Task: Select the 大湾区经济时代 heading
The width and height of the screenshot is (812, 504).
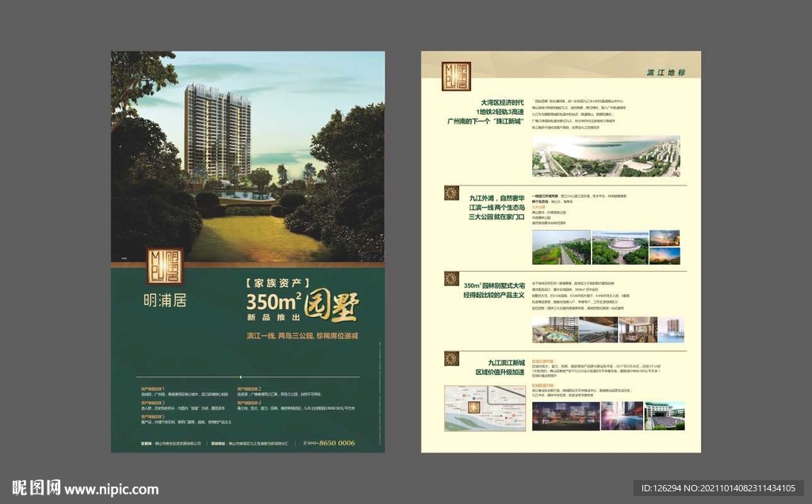Action: [502, 102]
